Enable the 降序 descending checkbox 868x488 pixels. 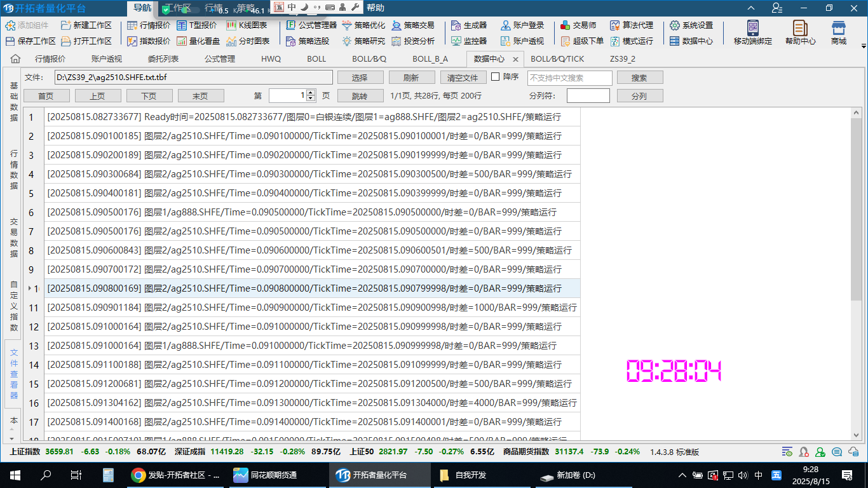pos(496,77)
